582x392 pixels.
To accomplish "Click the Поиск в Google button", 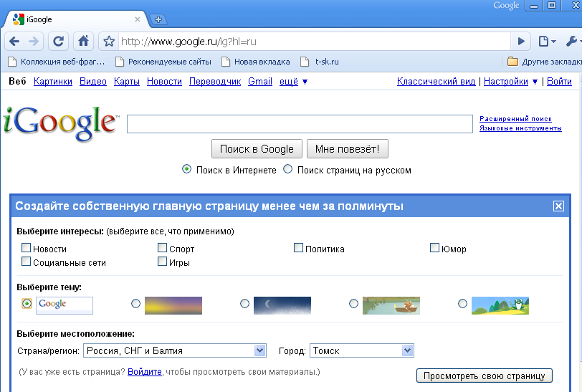I will click(257, 149).
